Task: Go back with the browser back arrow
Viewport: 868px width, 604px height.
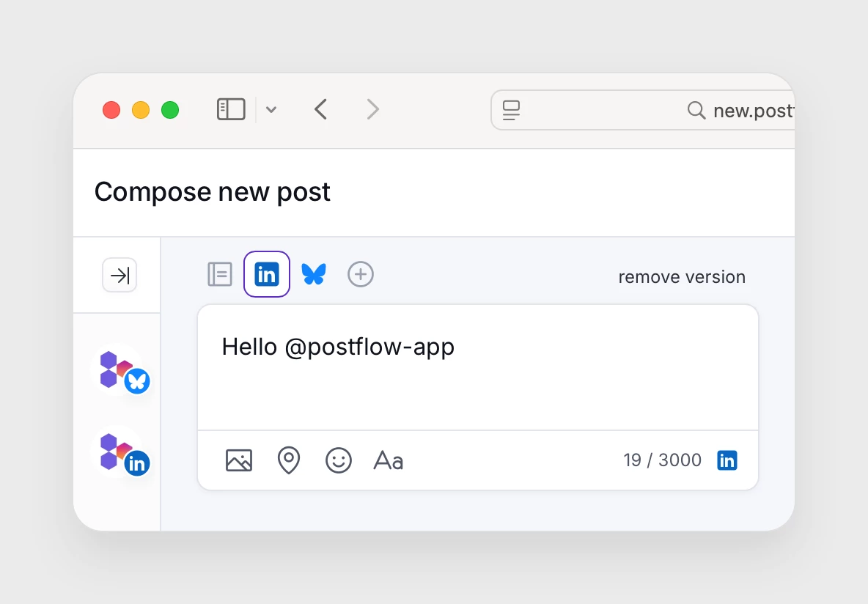Action: [320, 110]
